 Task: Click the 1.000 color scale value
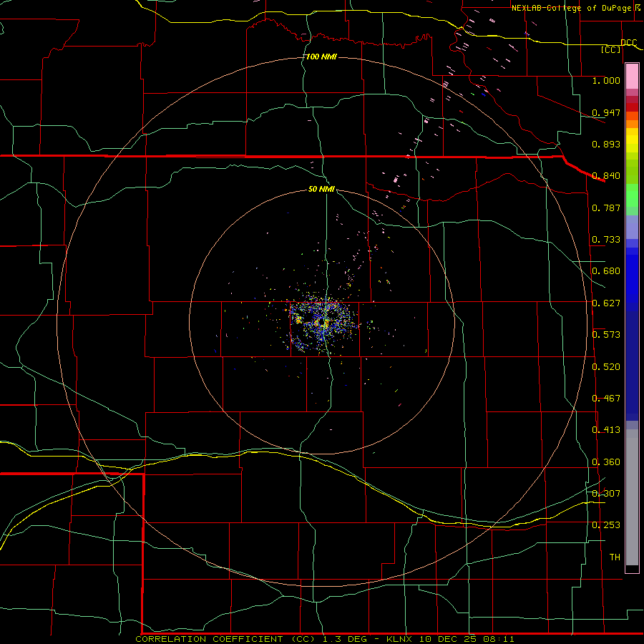(x=606, y=80)
